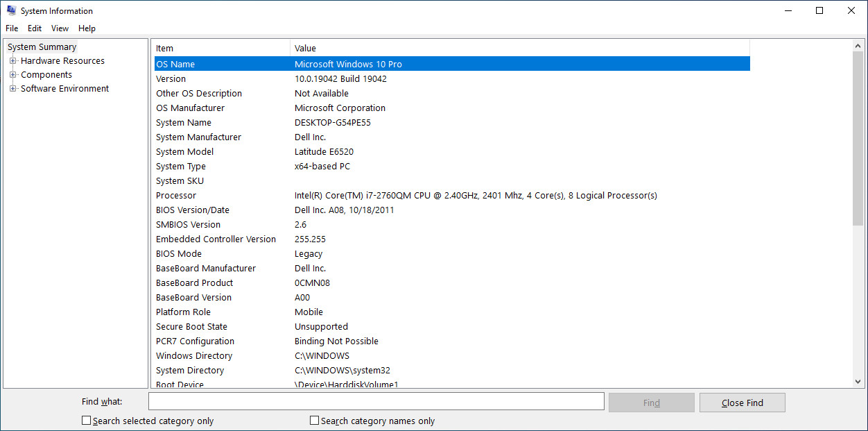Click the vertical scrollbar thumb
868x431 pixels.
coord(858,139)
